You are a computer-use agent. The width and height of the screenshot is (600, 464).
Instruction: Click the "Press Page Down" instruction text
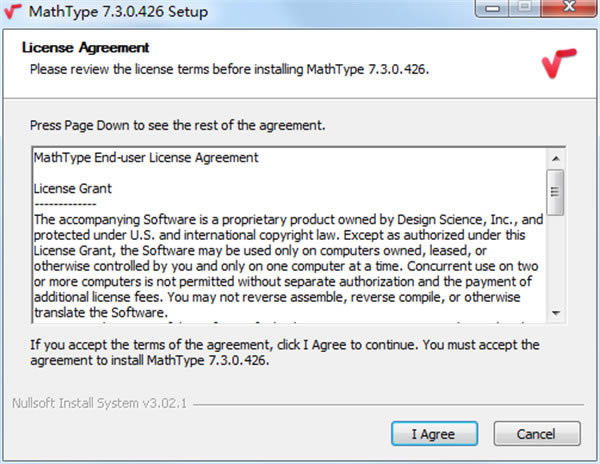pyautogui.click(x=178, y=127)
